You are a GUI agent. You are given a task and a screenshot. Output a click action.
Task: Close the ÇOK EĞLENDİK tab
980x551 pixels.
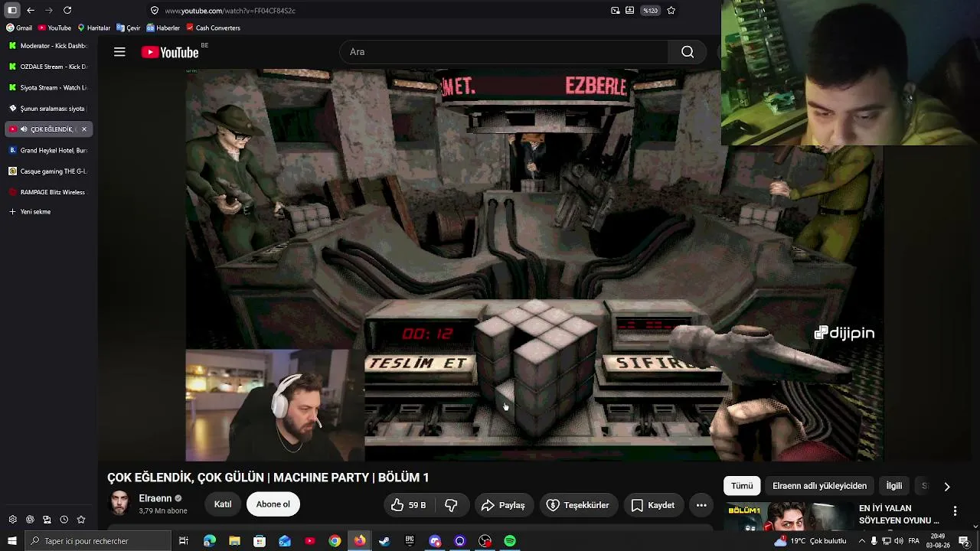click(84, 129)
